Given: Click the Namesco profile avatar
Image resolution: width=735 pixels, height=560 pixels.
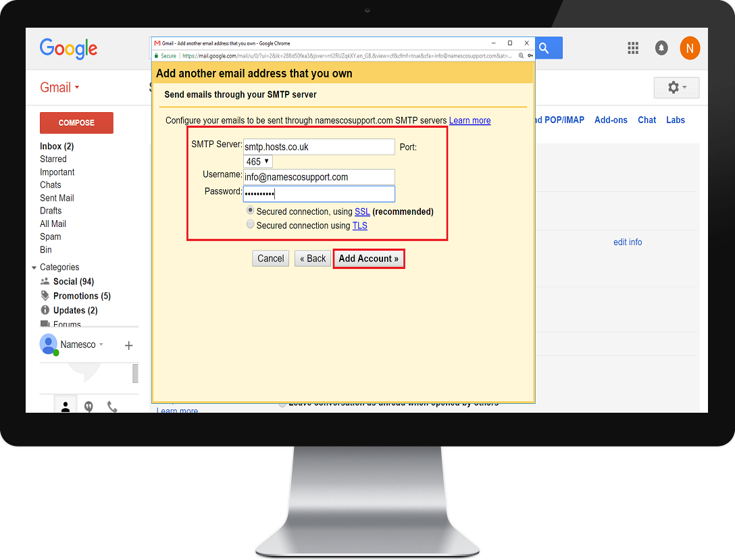Looking at the screenshot, I should coord(49,345).
